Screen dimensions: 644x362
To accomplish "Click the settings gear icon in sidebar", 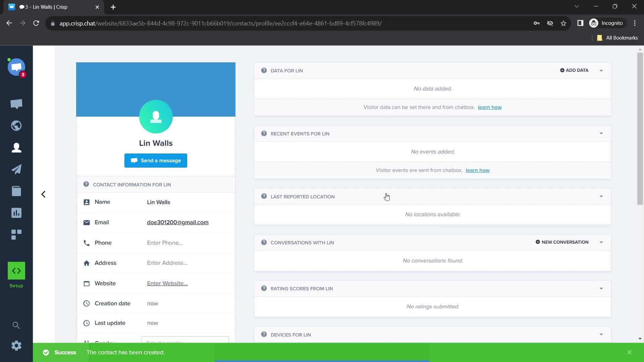I will (16, 346).
